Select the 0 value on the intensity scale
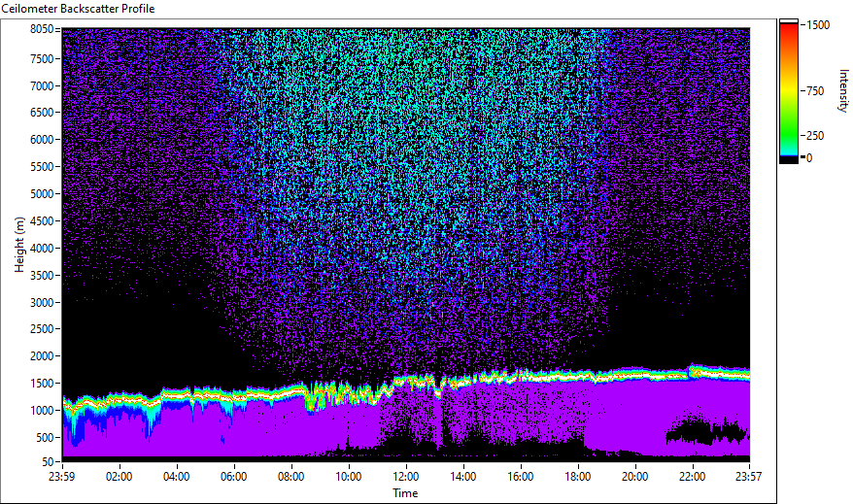853x504 pixels. point(809,157)
